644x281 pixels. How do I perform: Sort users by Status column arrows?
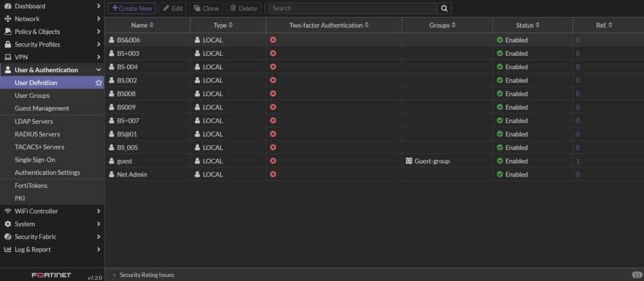(538, 25)
